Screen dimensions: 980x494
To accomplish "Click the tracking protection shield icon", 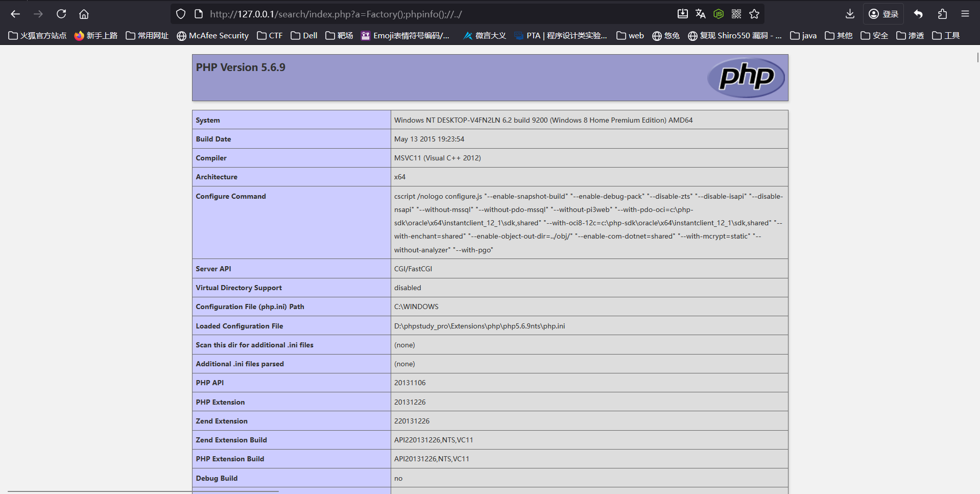I will [181, 14].
